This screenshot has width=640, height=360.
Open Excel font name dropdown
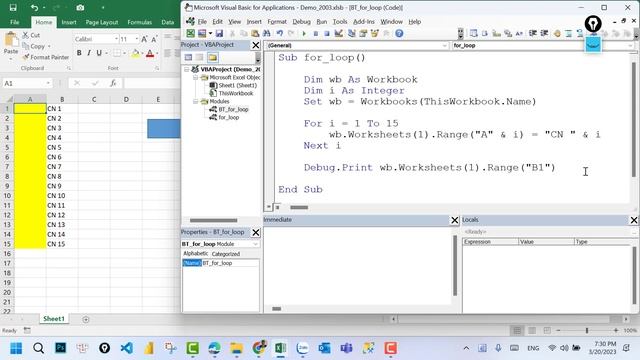(116, 39)
